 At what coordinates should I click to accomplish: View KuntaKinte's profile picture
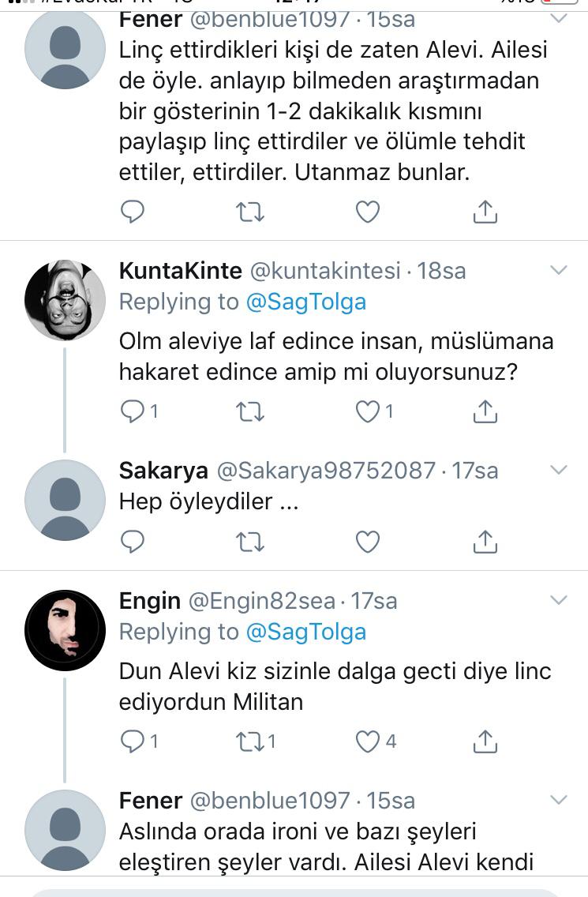tap(65, 300)
